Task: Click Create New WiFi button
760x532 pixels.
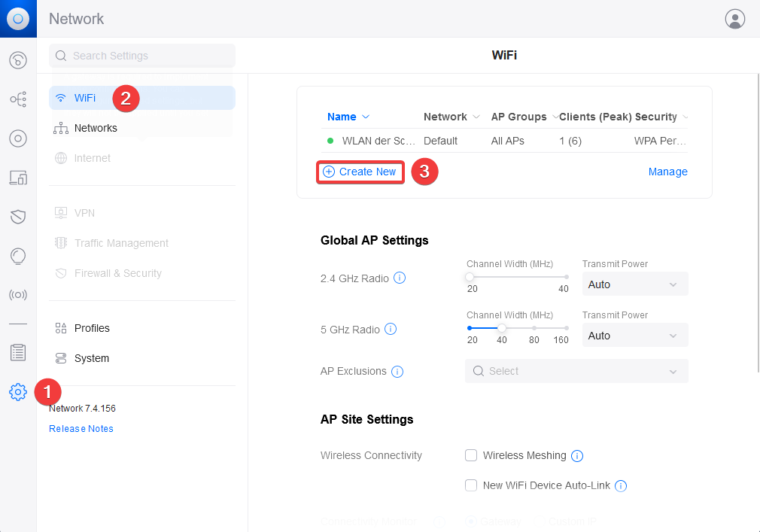Action: (x=360, y=172)
